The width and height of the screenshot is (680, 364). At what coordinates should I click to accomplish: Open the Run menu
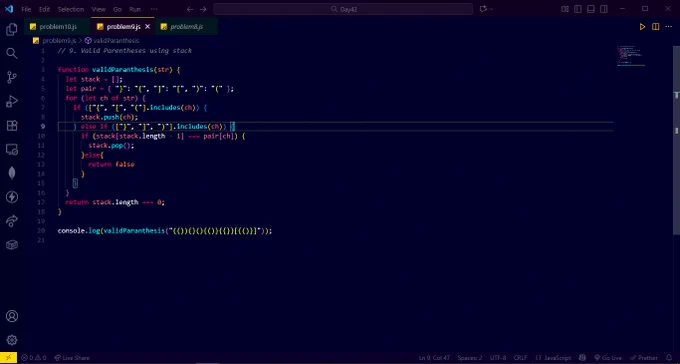coord(135,9)
